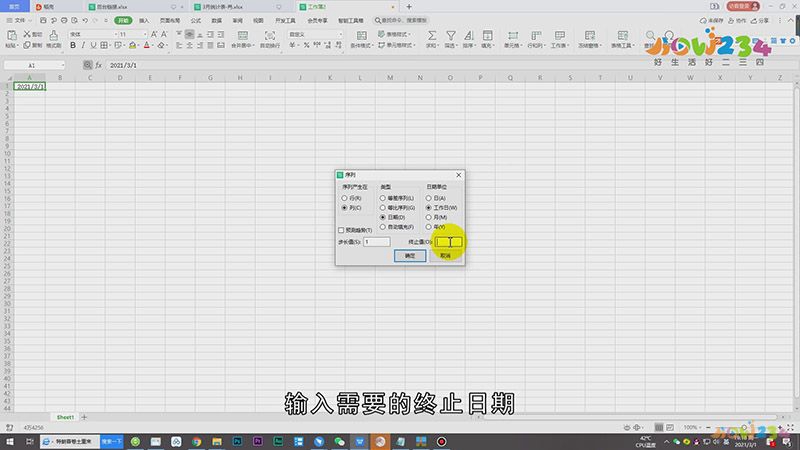Image resolution: width=800 pixels, height=450 pixels.
Task: Select the Sheet1 worksheet tab
Action: [x=65, y=417]
